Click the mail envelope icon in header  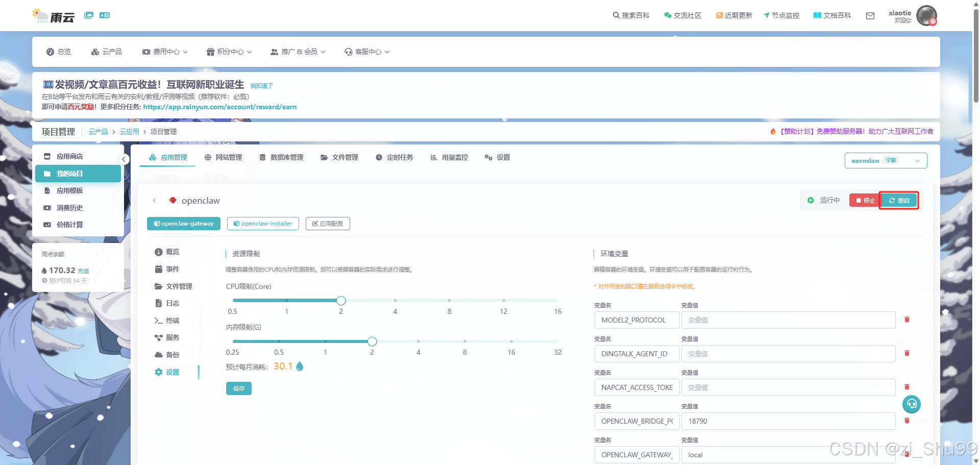point(870,16)
